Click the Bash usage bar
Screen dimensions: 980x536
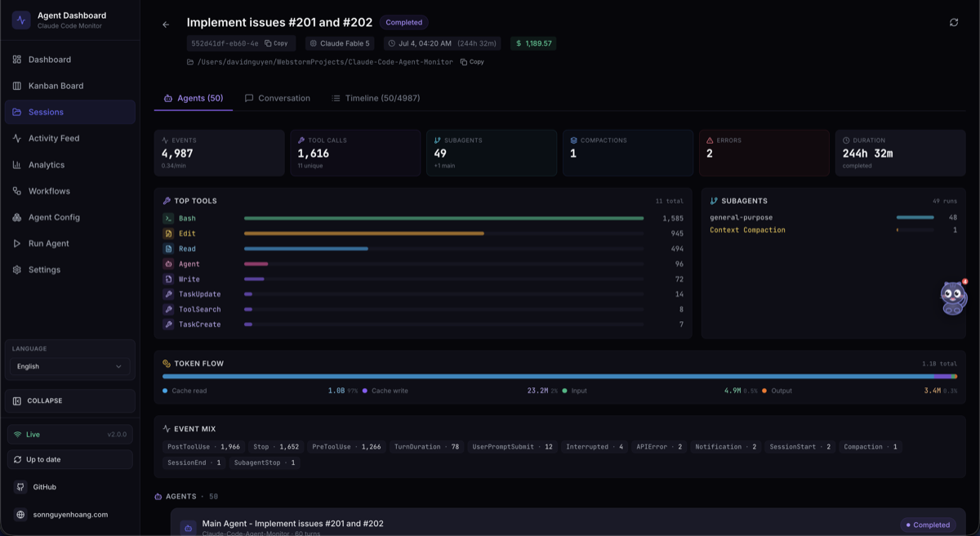[x=443, y=218]
